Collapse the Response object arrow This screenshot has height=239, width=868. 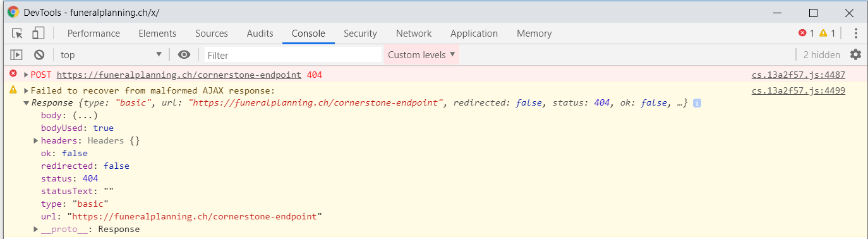26,103
